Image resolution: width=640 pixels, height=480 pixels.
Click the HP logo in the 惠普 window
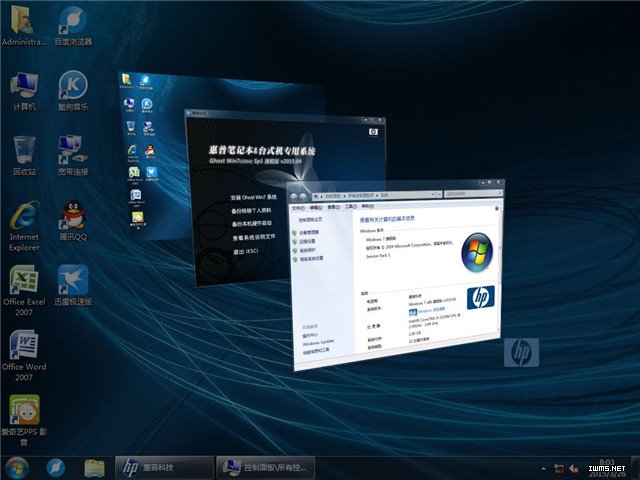point(373,131)
